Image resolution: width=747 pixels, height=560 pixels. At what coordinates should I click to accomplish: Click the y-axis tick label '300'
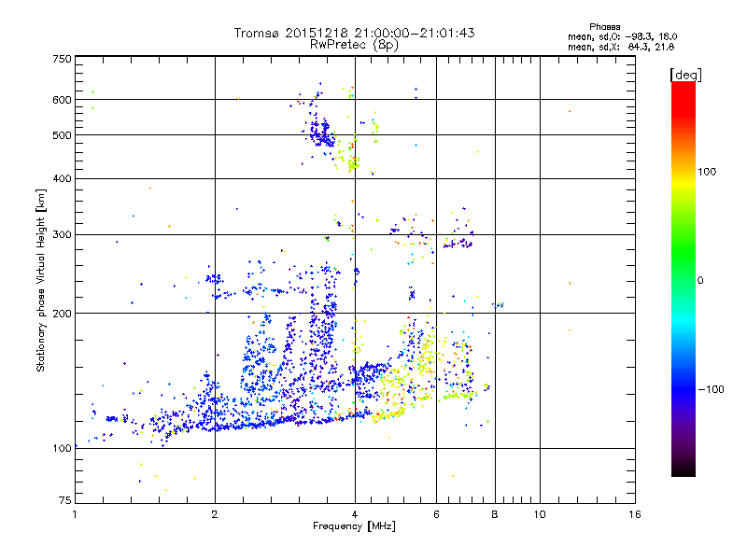point(62,234)
